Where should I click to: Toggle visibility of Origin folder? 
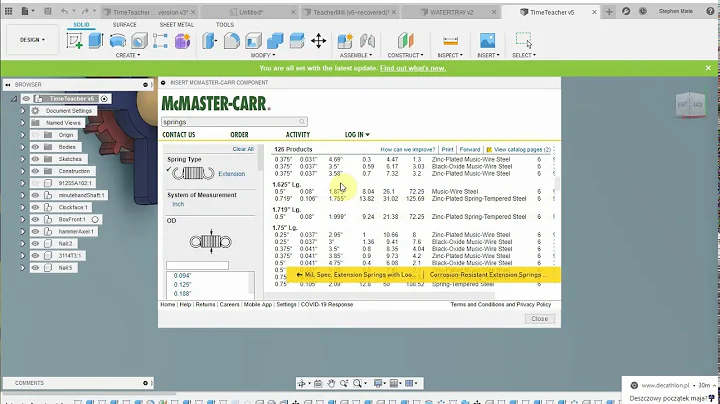35,135
